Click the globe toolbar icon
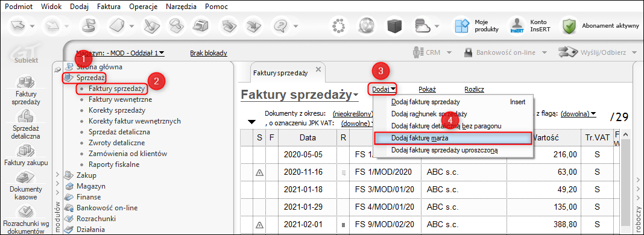 click(x=367, y=25)
